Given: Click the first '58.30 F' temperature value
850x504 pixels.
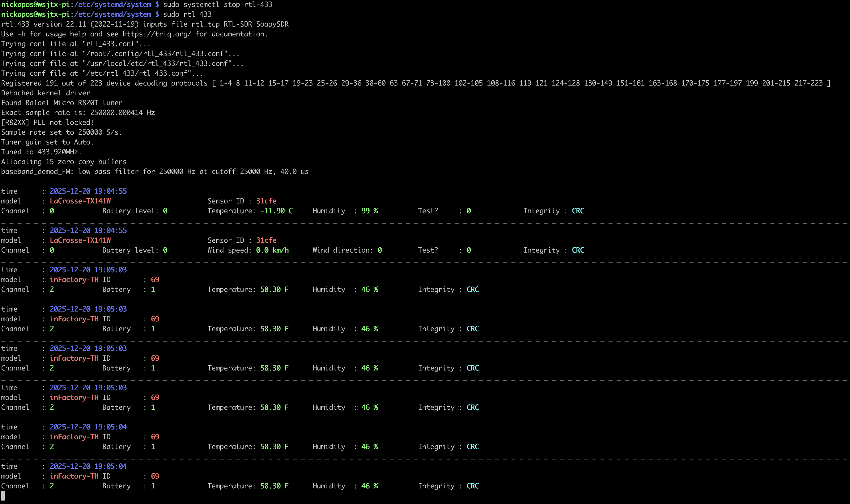Looking at the screenshot, I should [274, 290].
